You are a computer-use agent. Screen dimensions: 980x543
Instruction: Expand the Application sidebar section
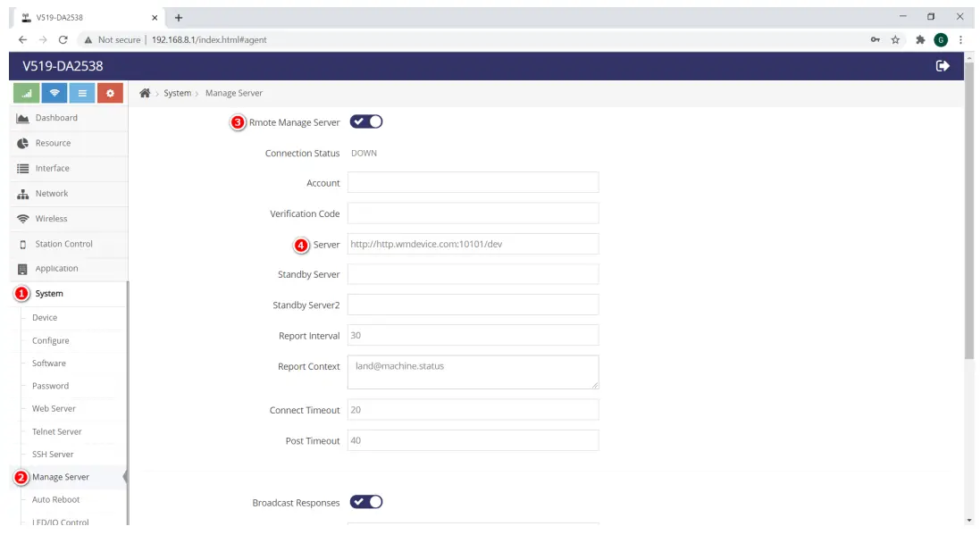click(69, 269)
